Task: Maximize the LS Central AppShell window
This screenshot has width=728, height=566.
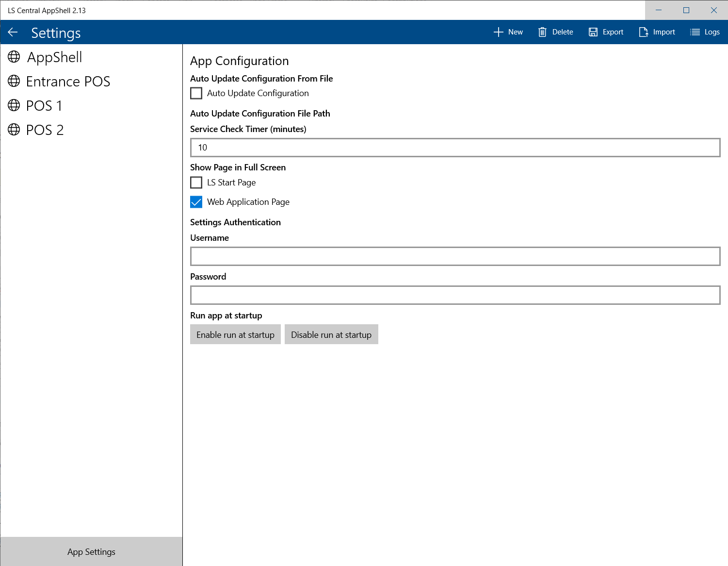Action: pos(686,10)
